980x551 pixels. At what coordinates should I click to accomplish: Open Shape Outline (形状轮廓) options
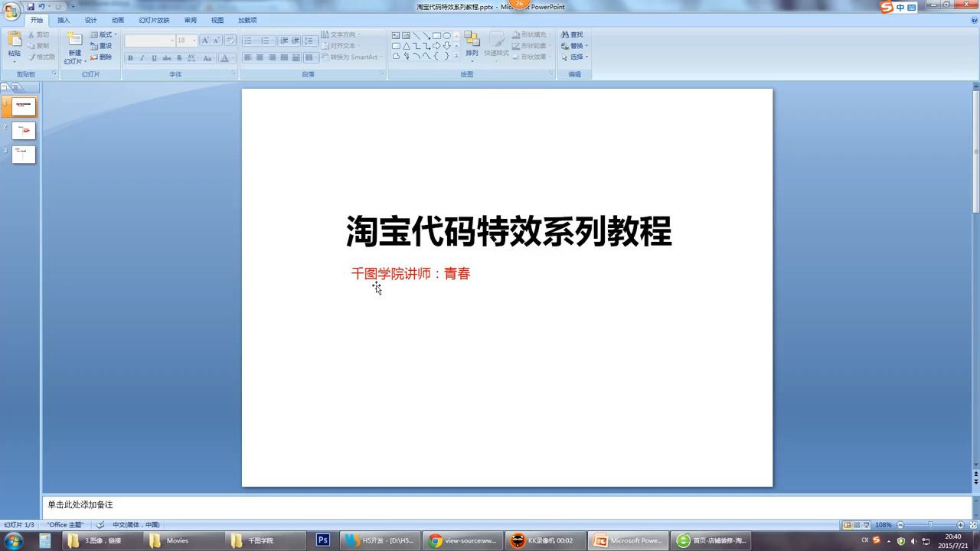(x=533, y=46)
